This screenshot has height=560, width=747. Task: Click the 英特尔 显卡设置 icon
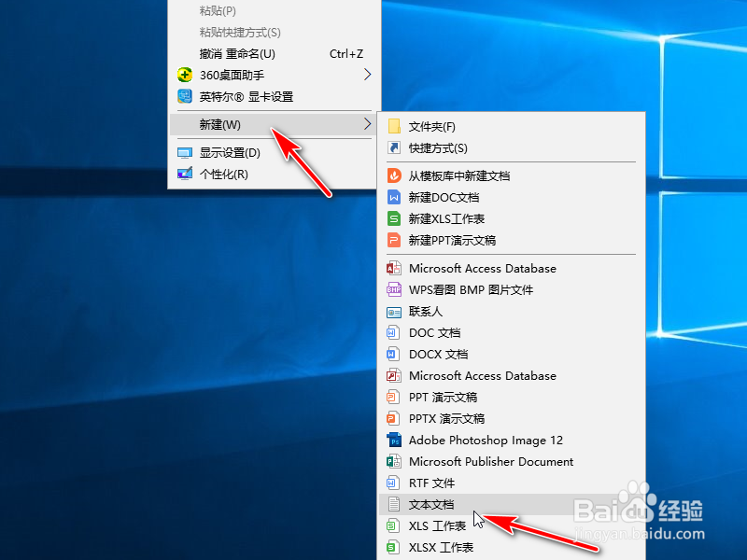(x=185, y=96)
